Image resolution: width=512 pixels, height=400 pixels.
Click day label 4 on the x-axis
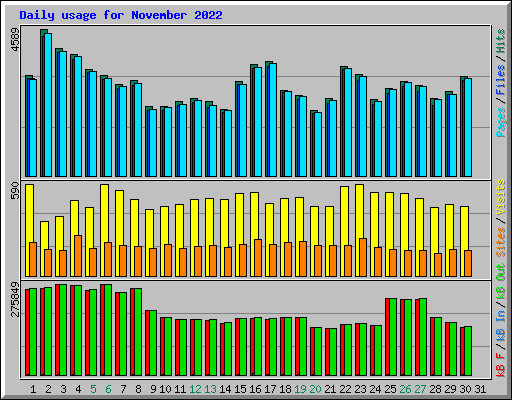pyautogui.click(x=78, y=389)
